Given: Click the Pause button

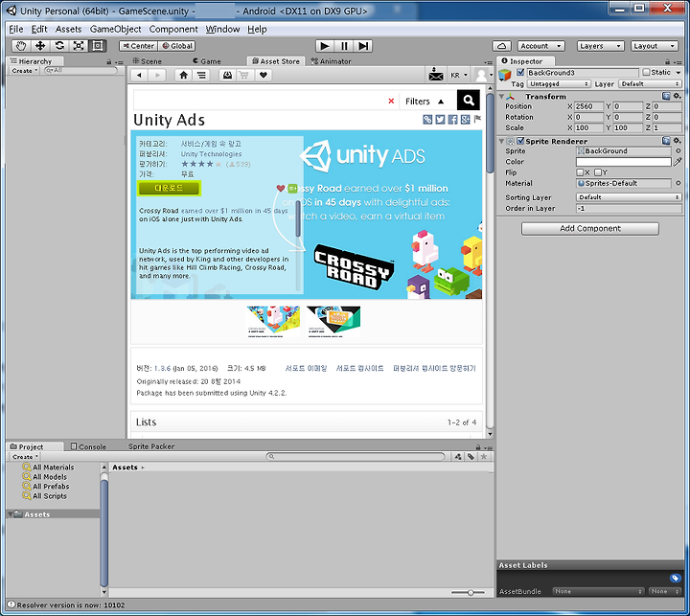Looking at the screenshot, I should 344,46.
